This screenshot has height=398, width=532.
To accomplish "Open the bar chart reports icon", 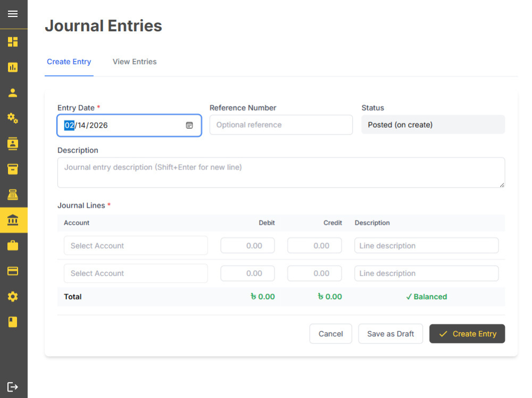I will [x=13, y=67].
